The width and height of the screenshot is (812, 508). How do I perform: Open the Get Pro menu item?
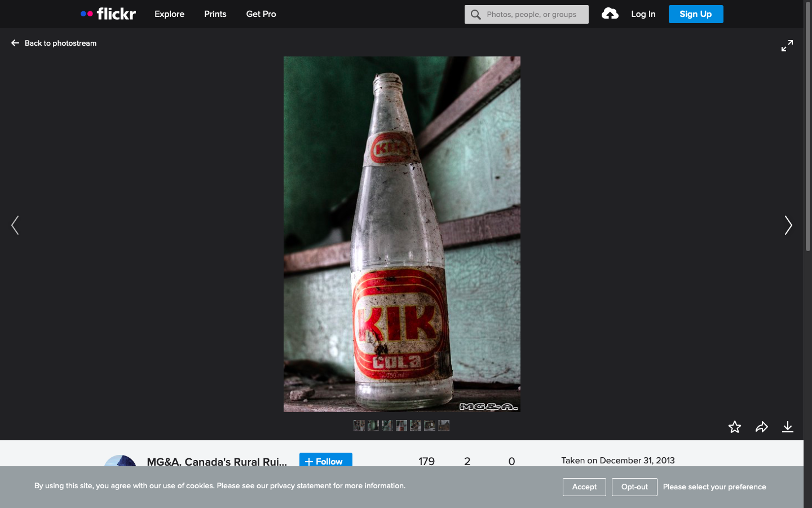[261, 14]
